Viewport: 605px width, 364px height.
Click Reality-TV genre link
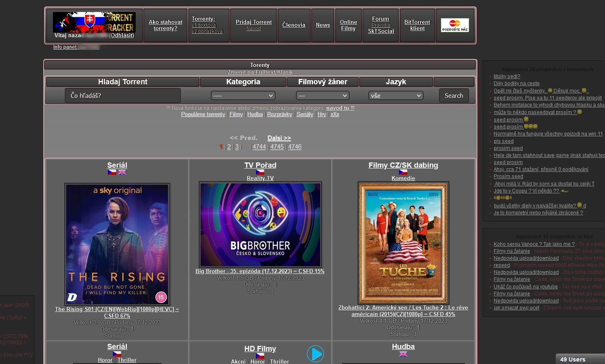(x=260, y=178)
